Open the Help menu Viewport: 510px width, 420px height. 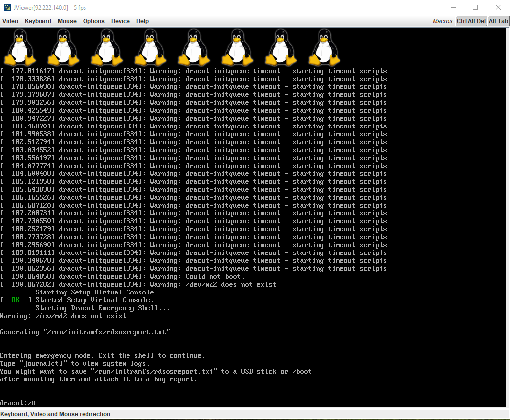(143, 21)
